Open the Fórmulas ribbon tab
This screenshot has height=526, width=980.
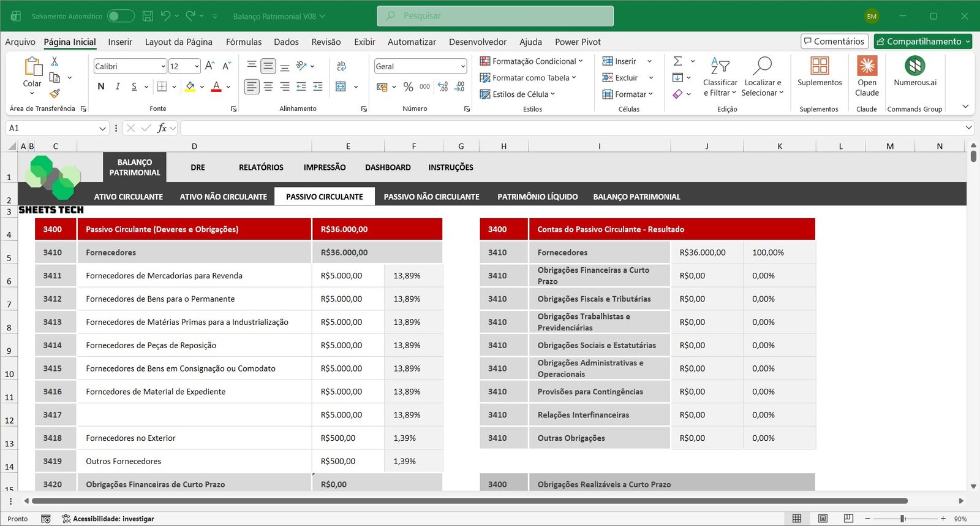click(243, 42)
